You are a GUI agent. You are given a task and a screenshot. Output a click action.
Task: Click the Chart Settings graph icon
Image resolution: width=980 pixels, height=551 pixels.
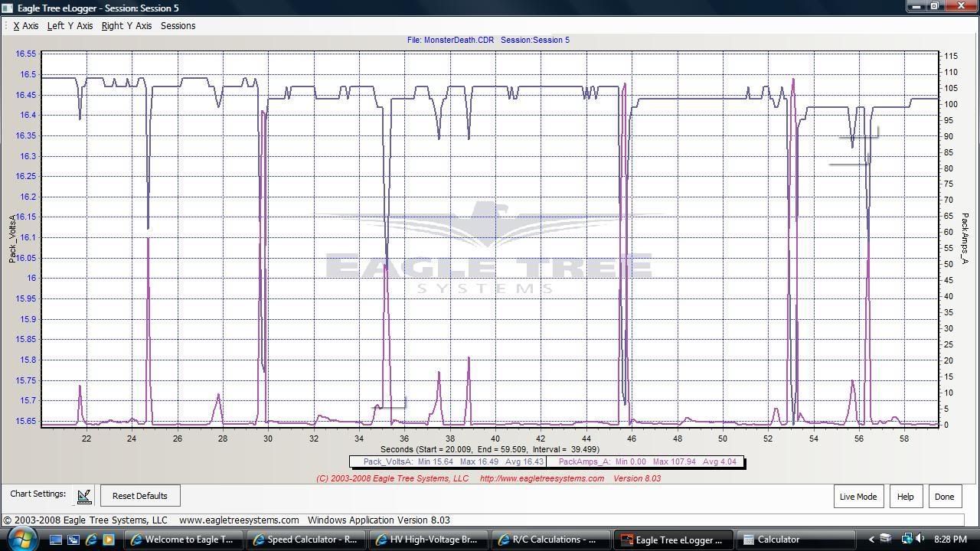click(x=84, y=496)
